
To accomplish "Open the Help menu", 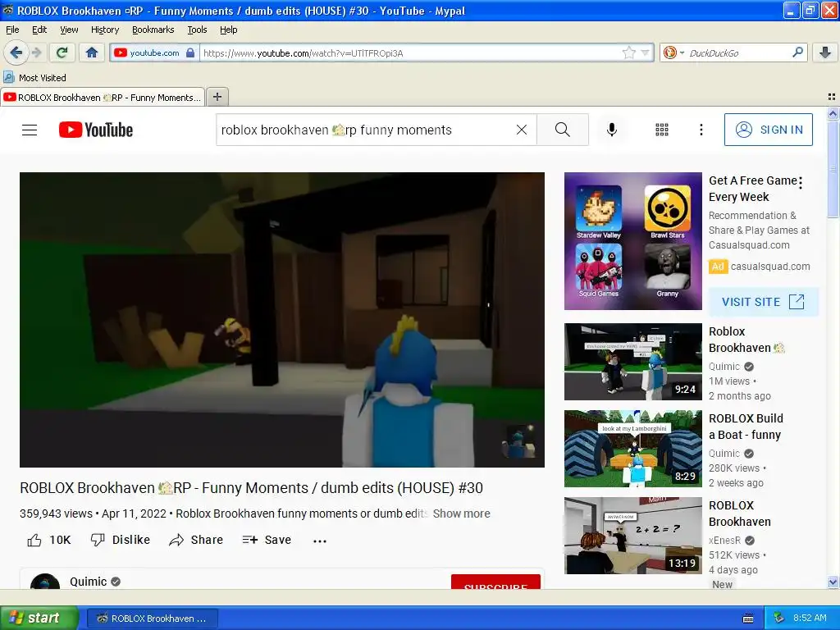I will tap(228, 30).
